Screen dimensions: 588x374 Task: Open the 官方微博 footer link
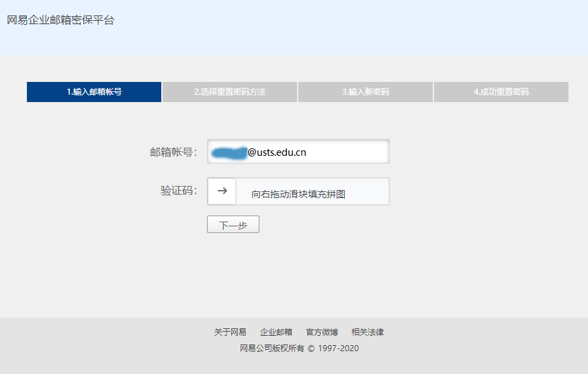pyautogui.click(x=322, y=332)
